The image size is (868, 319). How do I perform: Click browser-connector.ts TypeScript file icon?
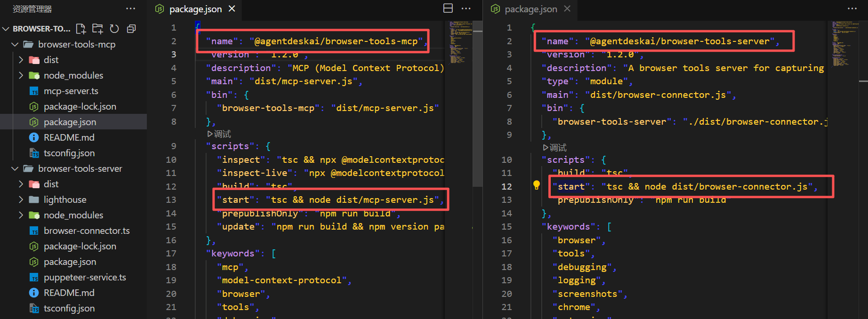click(x=34, y=231)
